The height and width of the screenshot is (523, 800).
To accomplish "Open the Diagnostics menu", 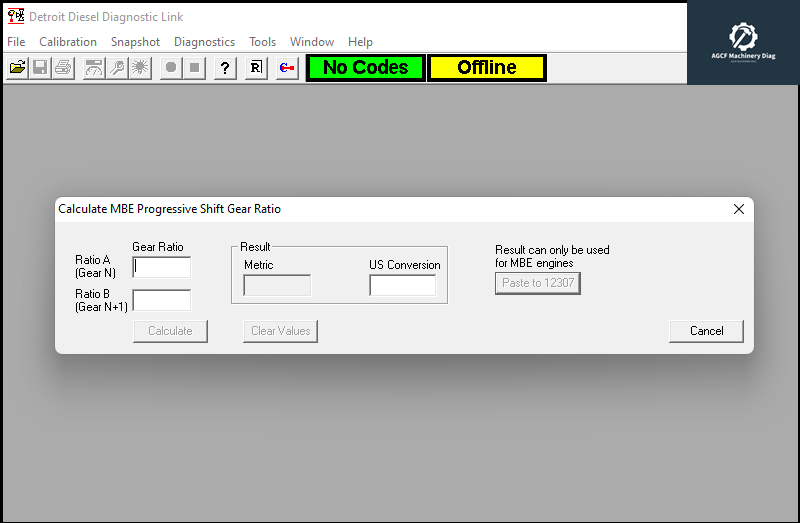I will 204,42.
